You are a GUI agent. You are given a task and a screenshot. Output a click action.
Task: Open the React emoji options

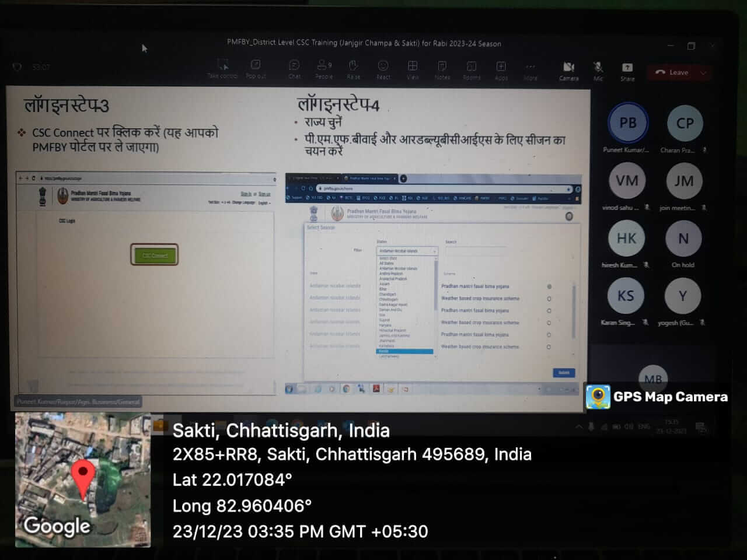(x=383, y=68)
